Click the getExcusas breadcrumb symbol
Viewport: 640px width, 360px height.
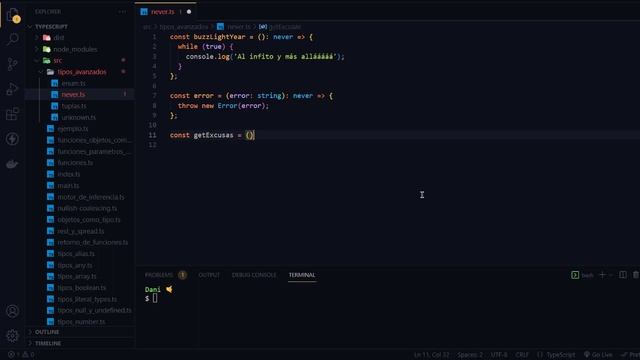[x=285, y=27]
